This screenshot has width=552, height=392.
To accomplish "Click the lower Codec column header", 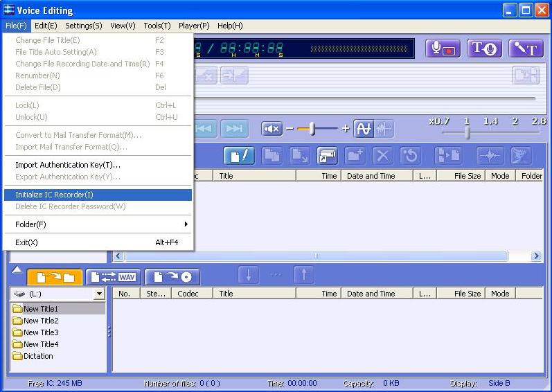I will pos(192,294).
